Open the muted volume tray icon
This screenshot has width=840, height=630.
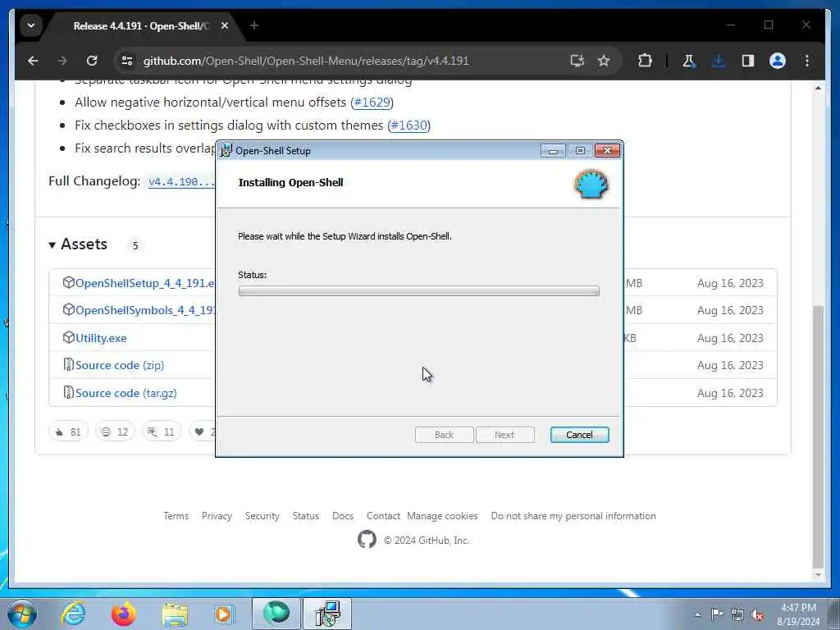[757, 614]
